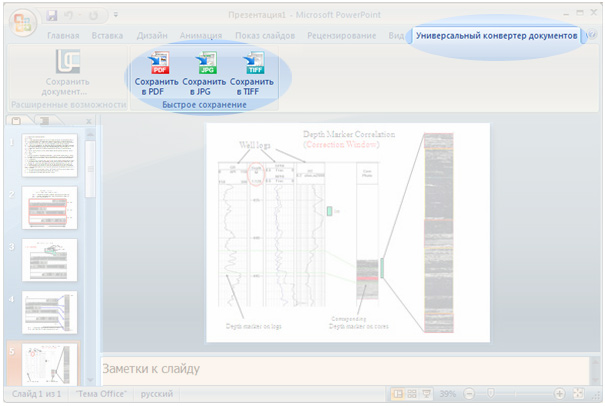Select slide 3 thumbnail
This screenshot has width=605, height=406.
coord(49,260)
